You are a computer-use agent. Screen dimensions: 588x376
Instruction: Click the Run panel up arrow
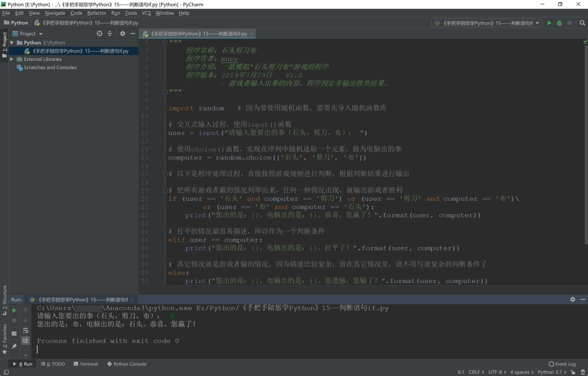pyautogui.click(x=26, y=310)
